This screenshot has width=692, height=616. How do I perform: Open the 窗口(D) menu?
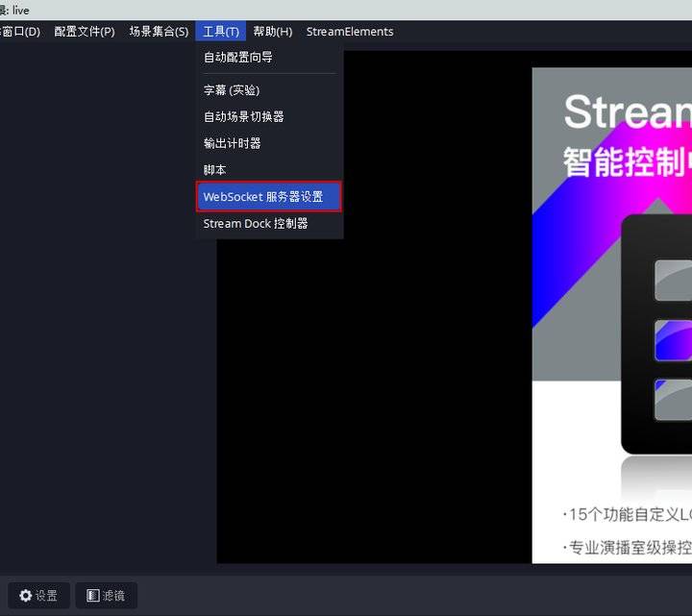tap(20, 32)
